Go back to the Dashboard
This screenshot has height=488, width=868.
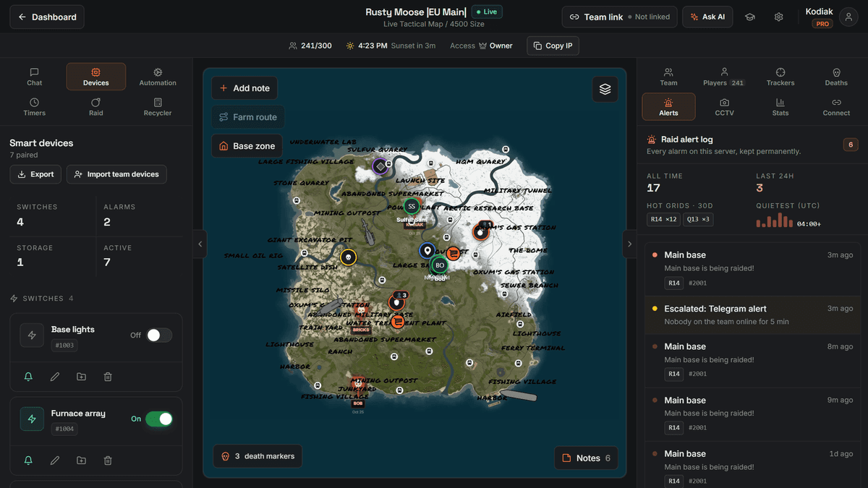tap(47, 17)
